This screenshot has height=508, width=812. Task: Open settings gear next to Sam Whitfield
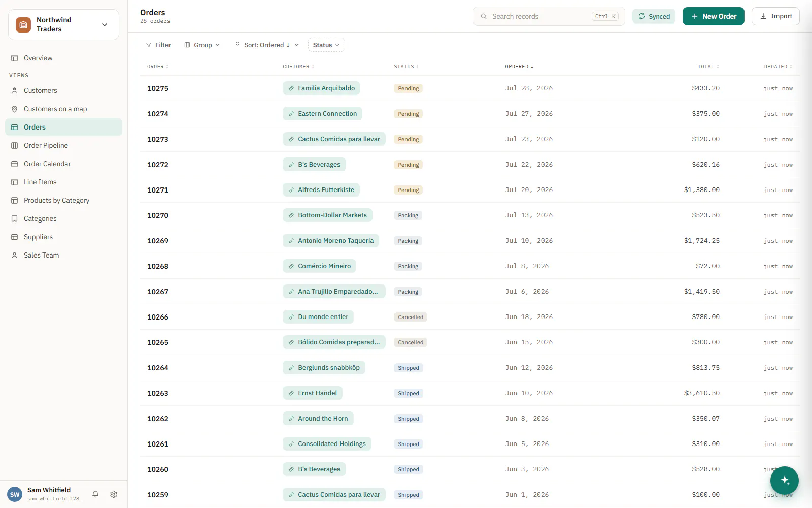pyautogui.click(x=114, y=494)
